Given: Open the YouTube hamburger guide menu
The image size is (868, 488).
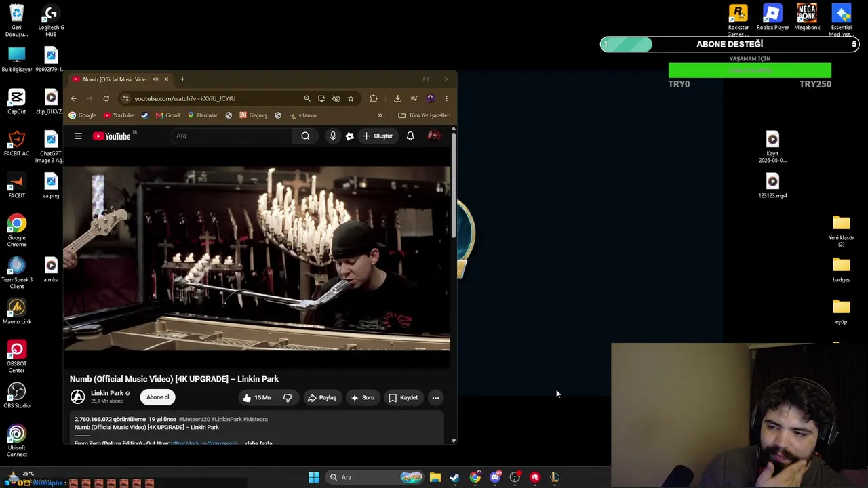Looking at the screenshot, I should 78,136.
